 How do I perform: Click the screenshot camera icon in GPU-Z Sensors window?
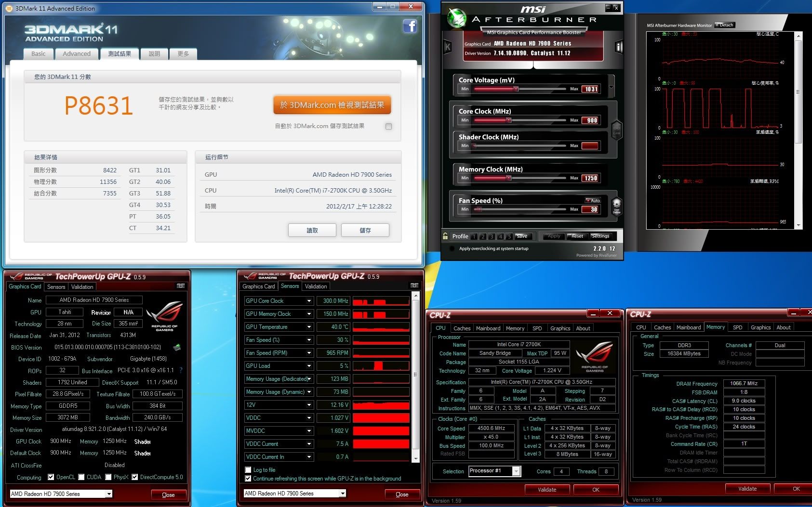pos(414,286)
